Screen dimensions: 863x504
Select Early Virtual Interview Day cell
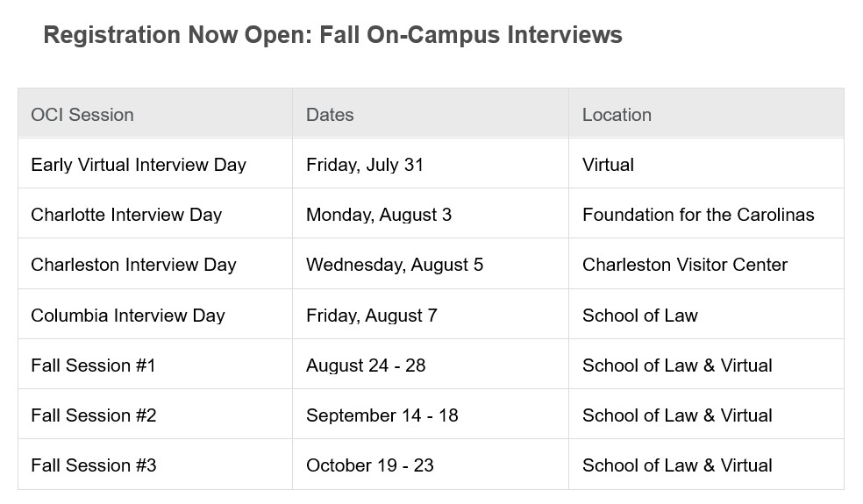point(139,165)
